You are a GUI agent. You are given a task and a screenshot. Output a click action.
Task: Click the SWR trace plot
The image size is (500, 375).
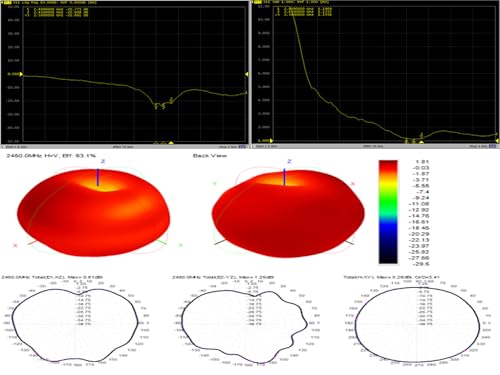(384, 74)
